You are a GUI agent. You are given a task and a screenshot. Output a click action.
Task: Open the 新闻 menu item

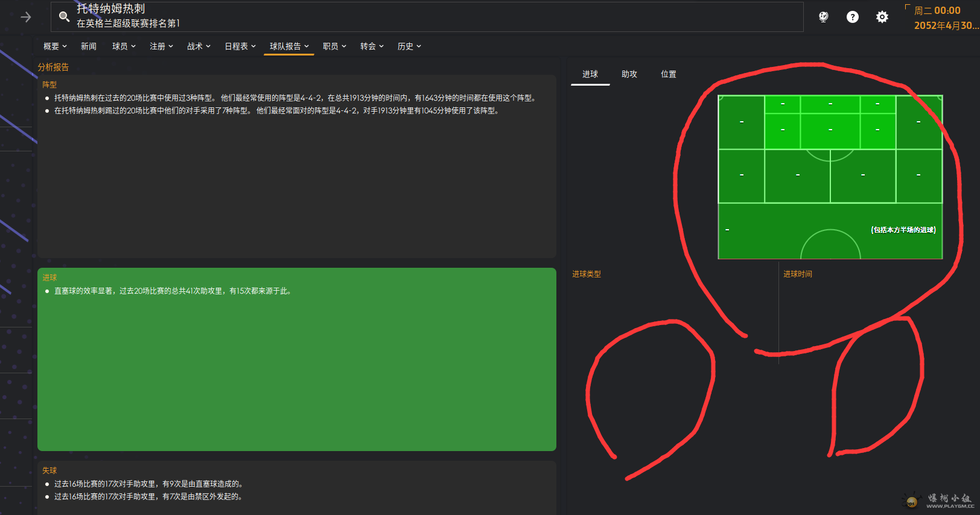click(x=89, y=46)
